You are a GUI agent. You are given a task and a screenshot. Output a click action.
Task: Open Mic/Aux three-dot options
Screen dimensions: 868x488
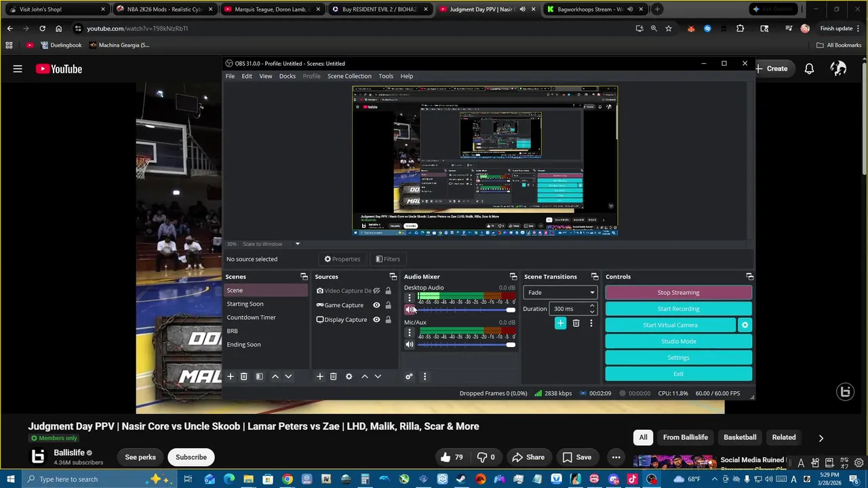pyautogui.click(x=409, y=333)
